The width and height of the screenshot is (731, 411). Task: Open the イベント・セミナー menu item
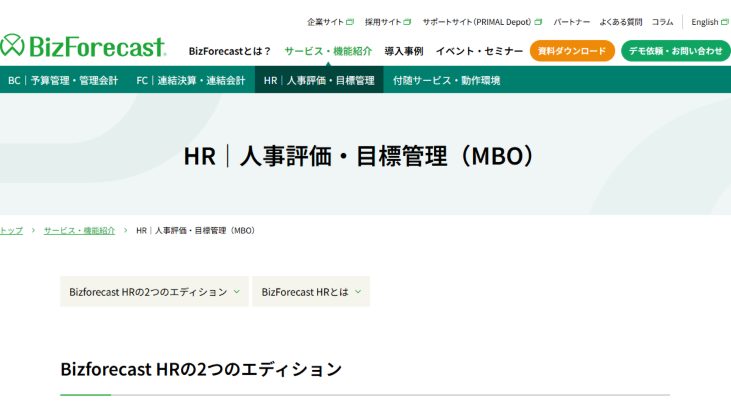(x=479, y=51)
